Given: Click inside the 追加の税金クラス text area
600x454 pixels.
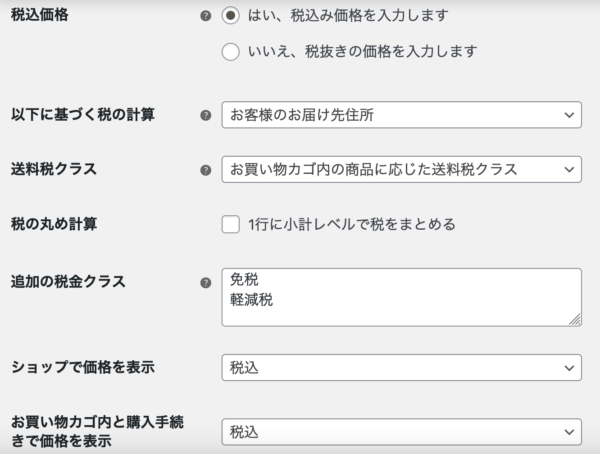Looking at the screenshot, I should tap(401, 297).
